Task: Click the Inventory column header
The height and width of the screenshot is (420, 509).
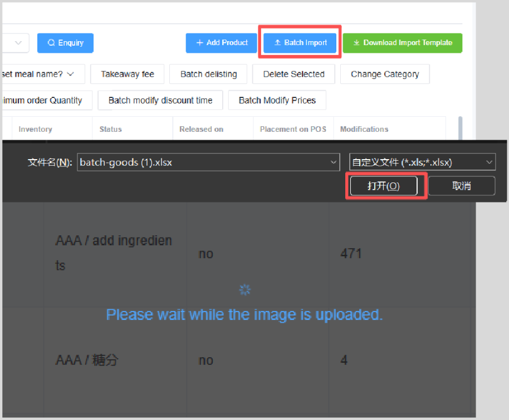Action: click(x=36, y=129)
